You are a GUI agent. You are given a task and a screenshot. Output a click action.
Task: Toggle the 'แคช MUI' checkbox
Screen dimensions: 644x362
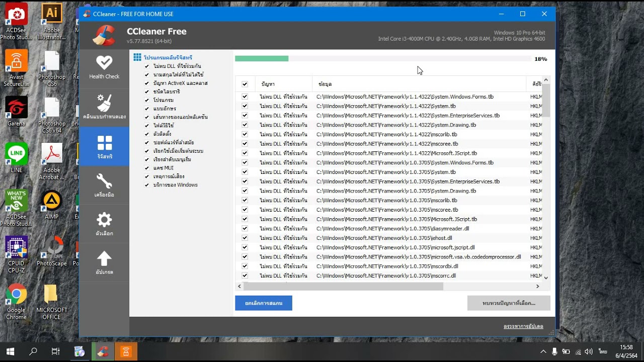[146, 168]
